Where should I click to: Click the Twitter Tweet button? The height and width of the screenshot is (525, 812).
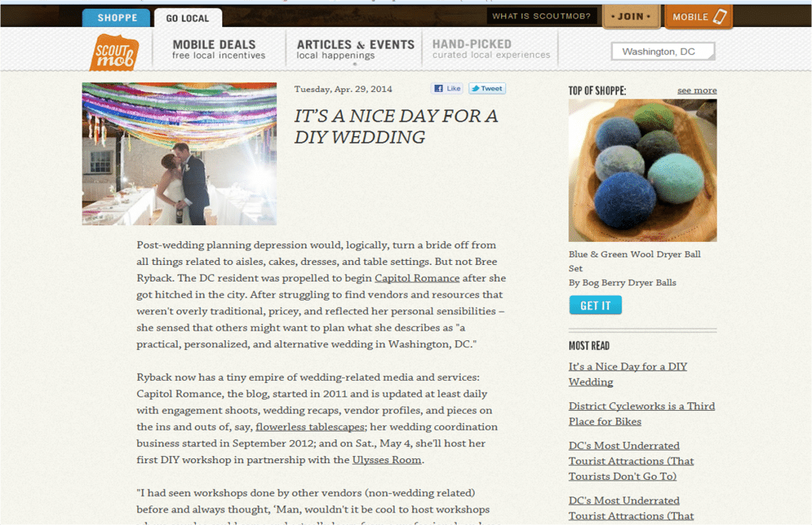point(487,89)
